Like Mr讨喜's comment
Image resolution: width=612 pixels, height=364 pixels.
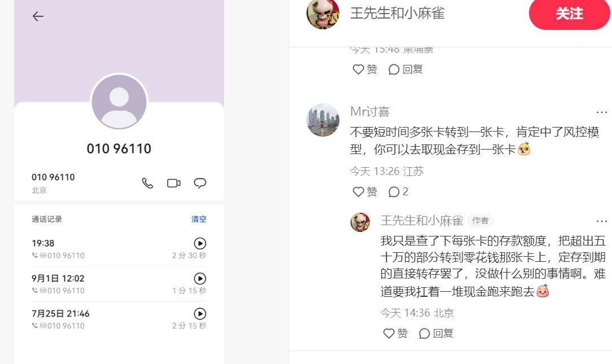pyautogui.click(x=365, y=191)
